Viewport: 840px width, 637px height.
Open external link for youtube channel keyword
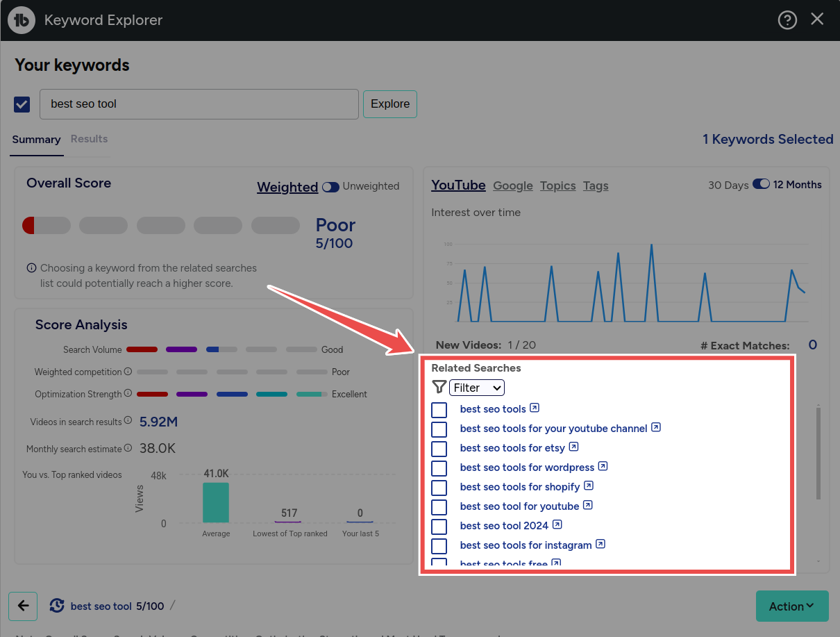pyautogui.click(x=656, y=427)
